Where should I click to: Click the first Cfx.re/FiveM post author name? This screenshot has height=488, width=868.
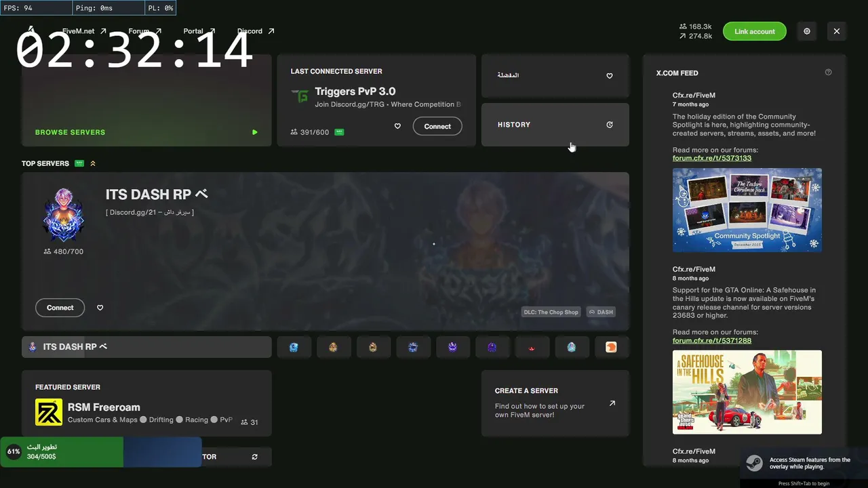(694, 96)
